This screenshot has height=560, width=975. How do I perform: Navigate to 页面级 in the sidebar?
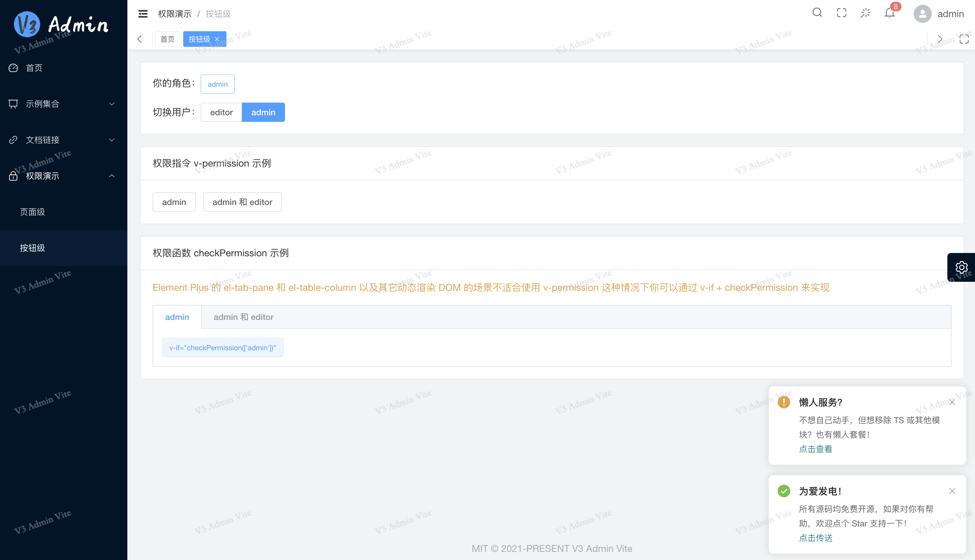(32, 212)
